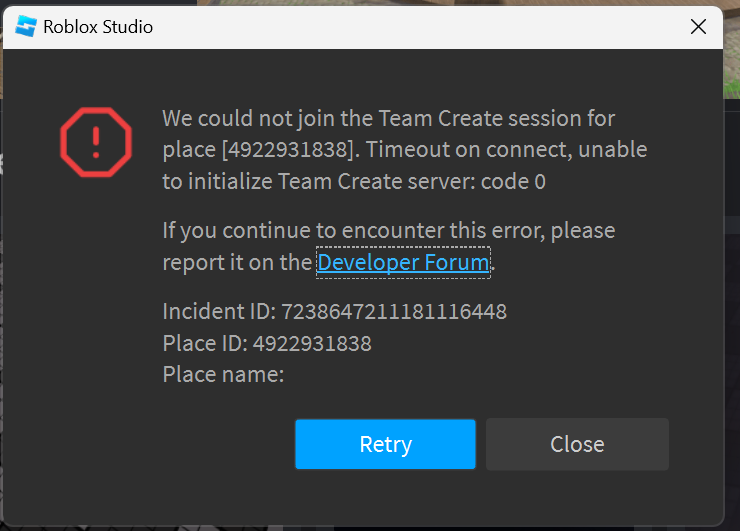Click the Incident ID number 7238647211181116448
The height and width of the screenshot is (531, 740).
[x=394, y=312]
